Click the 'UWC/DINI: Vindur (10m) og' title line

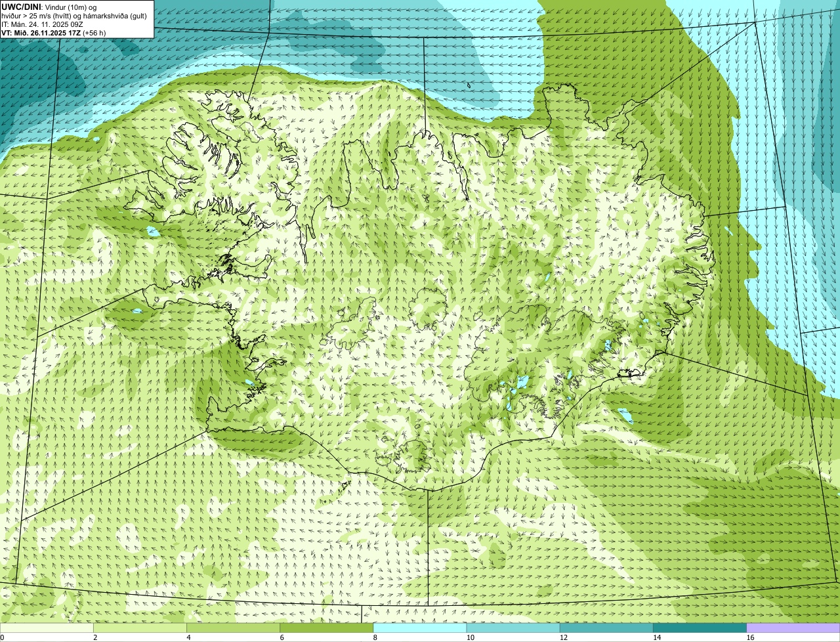pyautogui.click(x=49, y=7)
